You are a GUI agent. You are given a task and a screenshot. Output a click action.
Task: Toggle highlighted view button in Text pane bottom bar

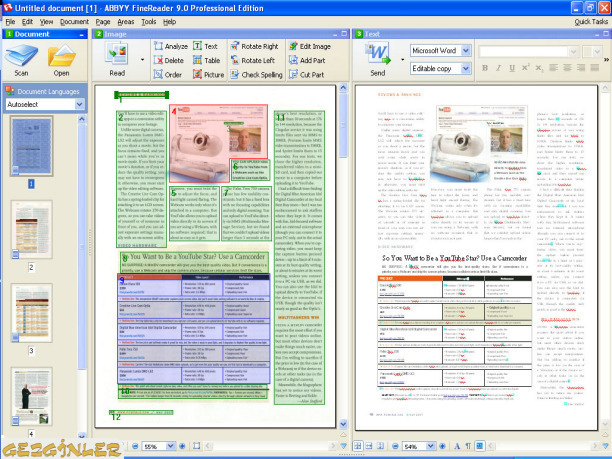coord(480,446)
